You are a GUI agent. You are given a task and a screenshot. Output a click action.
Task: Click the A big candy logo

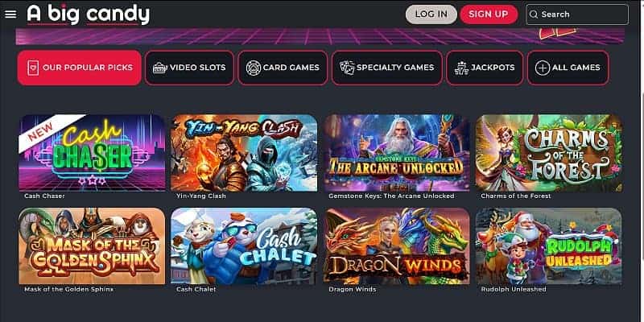pyautogui.click(x=89, y=14)
